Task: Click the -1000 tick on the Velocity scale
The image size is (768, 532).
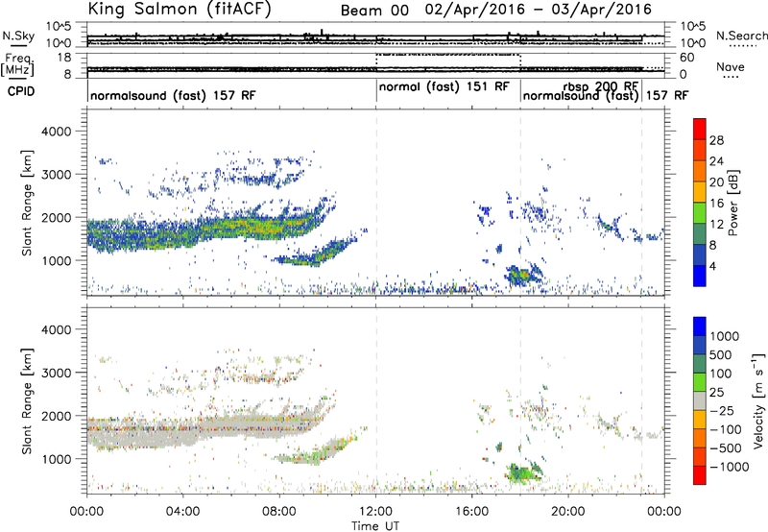Action: coord(730,467)
